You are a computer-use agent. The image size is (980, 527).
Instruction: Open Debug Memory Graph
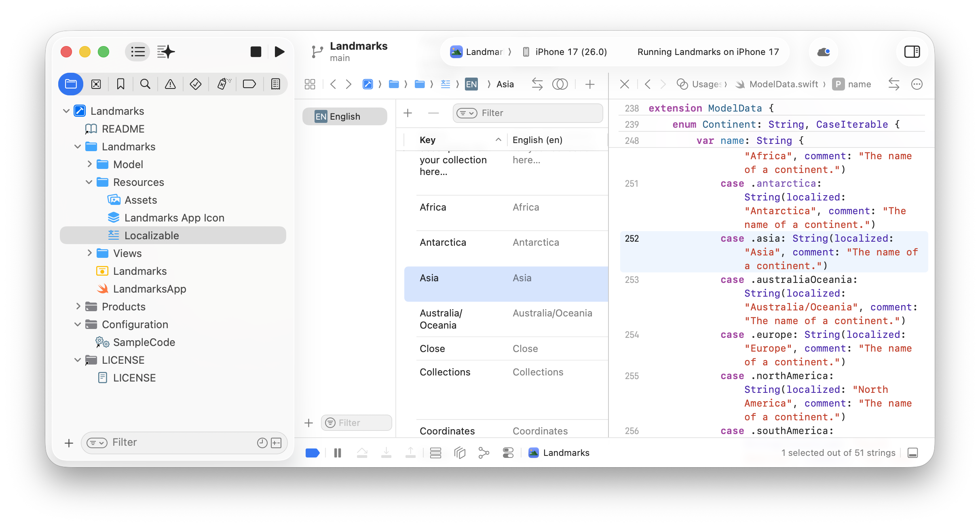[484, 453]
